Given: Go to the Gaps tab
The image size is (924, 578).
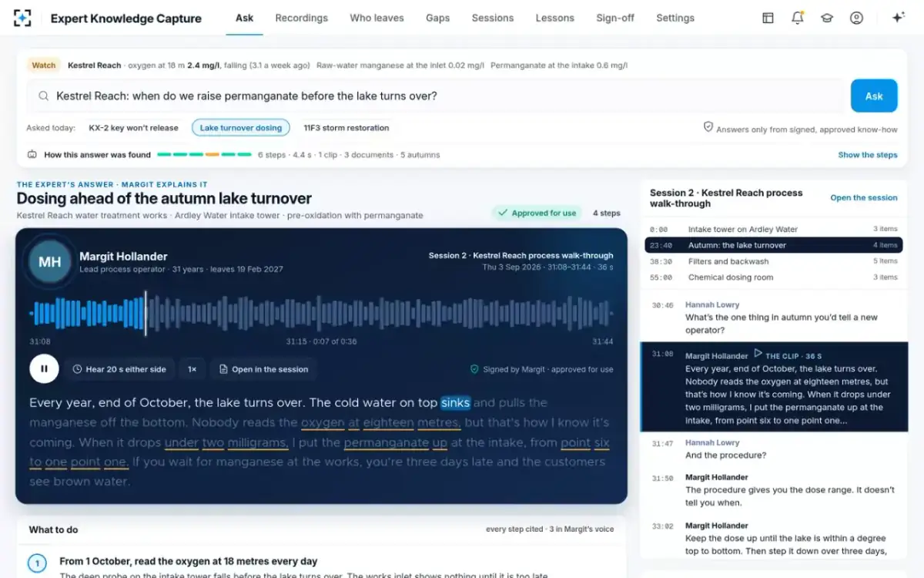Looking at the screenshot, I should click(x=437, y=18).
